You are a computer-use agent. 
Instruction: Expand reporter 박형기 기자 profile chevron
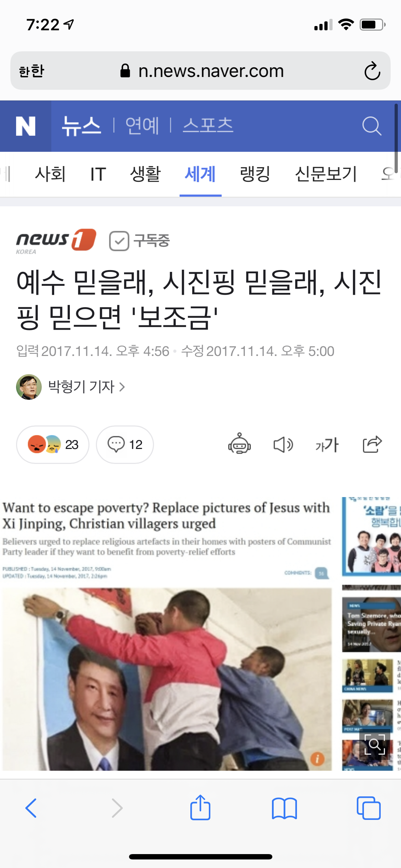(122, 387)
